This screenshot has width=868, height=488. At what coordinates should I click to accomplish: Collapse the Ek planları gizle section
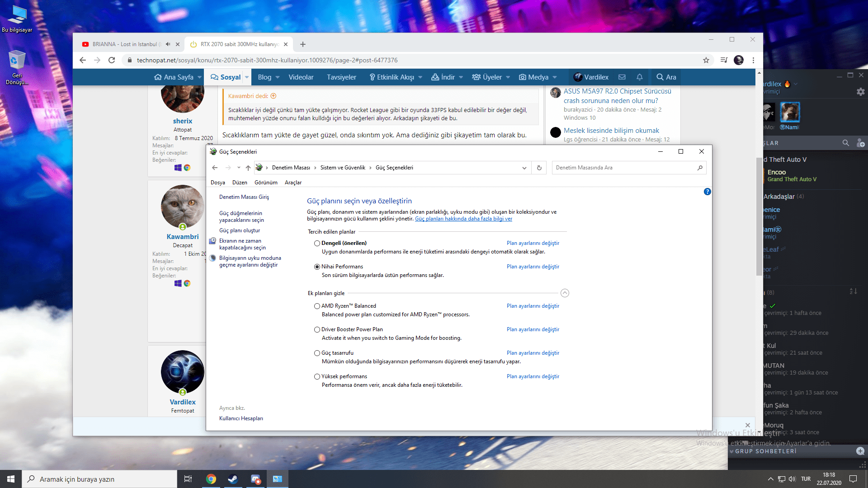click(x=565, y=293)
